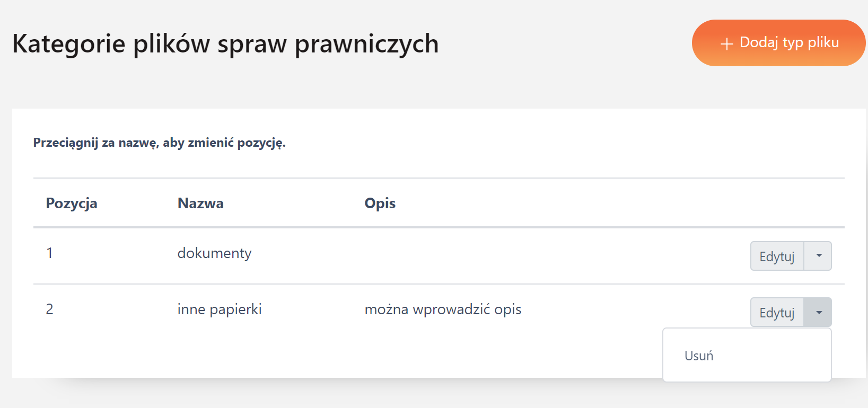Expand the caret dropdown for the dokumenty row
Image resolution: width=868 pixels, height=408 pixels.
coord(818,256)
